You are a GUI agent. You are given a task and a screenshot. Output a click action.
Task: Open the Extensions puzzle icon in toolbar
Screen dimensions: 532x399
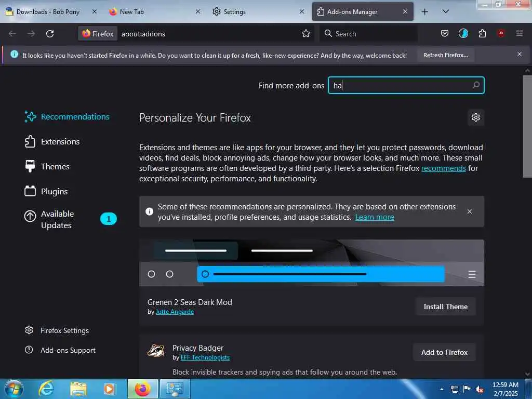pyautogui.click(x=482, y=33)
